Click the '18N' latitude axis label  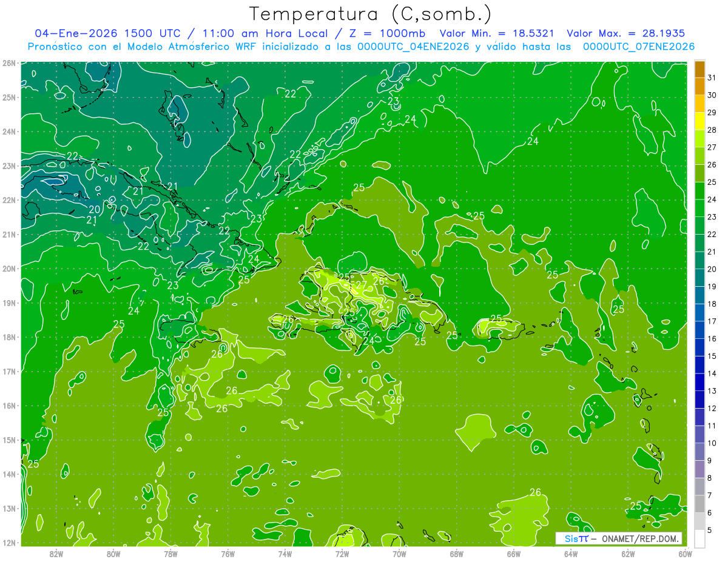coord(8,337)
